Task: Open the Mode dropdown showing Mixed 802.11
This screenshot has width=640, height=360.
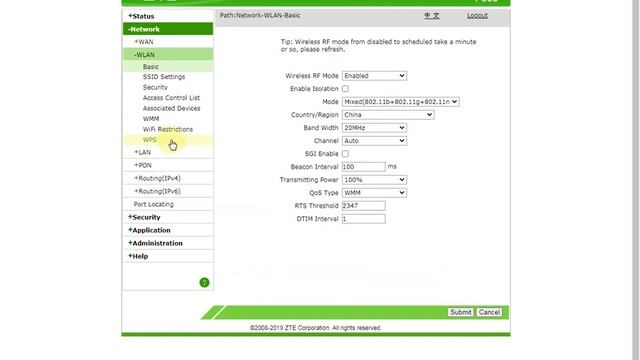Action: point(400,102)
